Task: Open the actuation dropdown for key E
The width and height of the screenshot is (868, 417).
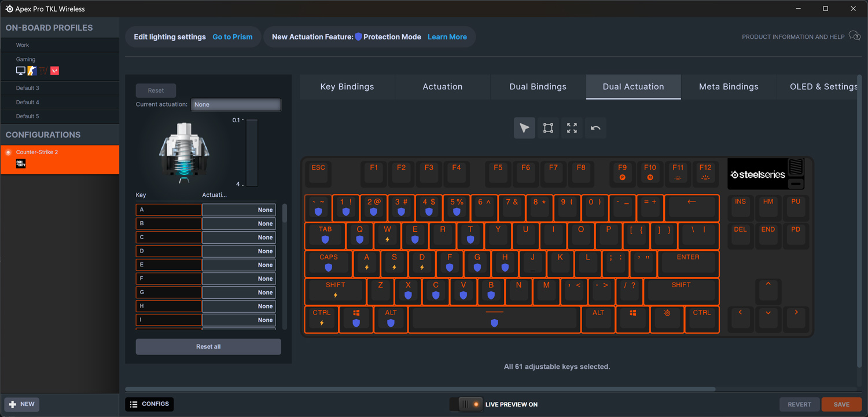Action: click(239, 265)
